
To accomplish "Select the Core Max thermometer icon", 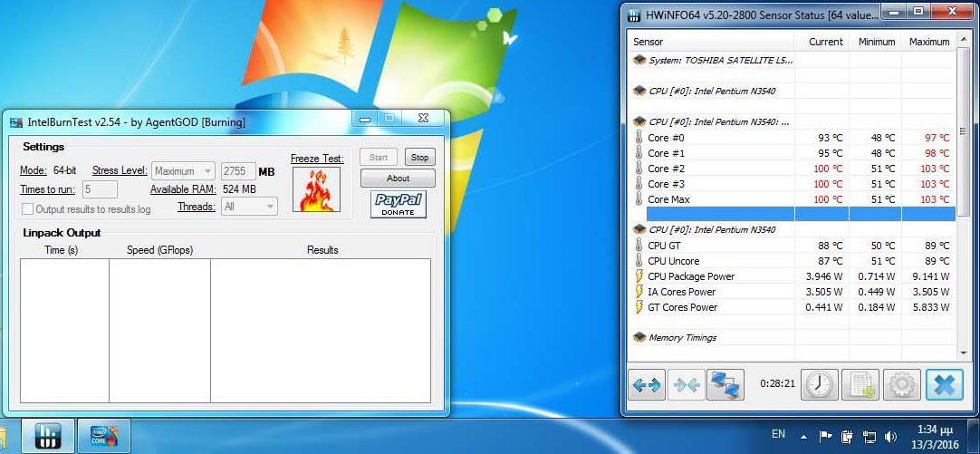I will point(639,199).
